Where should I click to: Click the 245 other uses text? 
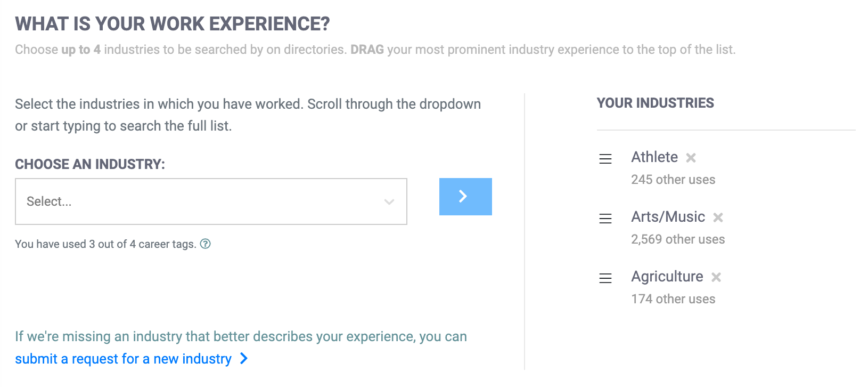tap(673, 180)
